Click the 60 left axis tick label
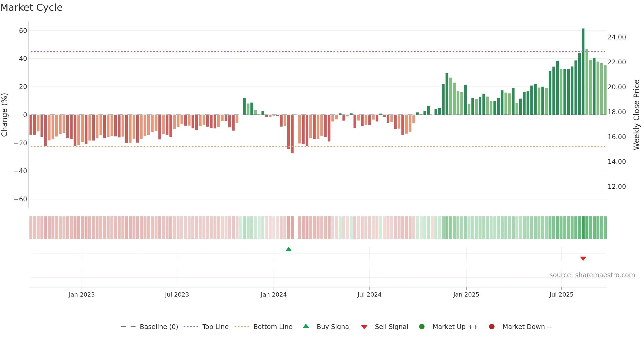 pos(23,31)
